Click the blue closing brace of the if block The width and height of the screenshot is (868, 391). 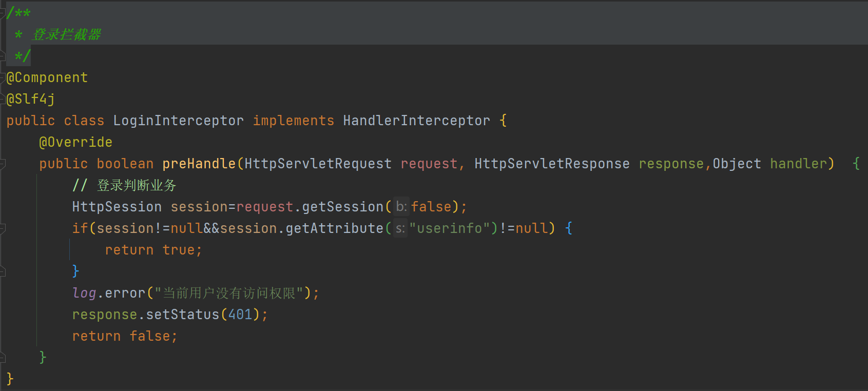tap(76, 270)
